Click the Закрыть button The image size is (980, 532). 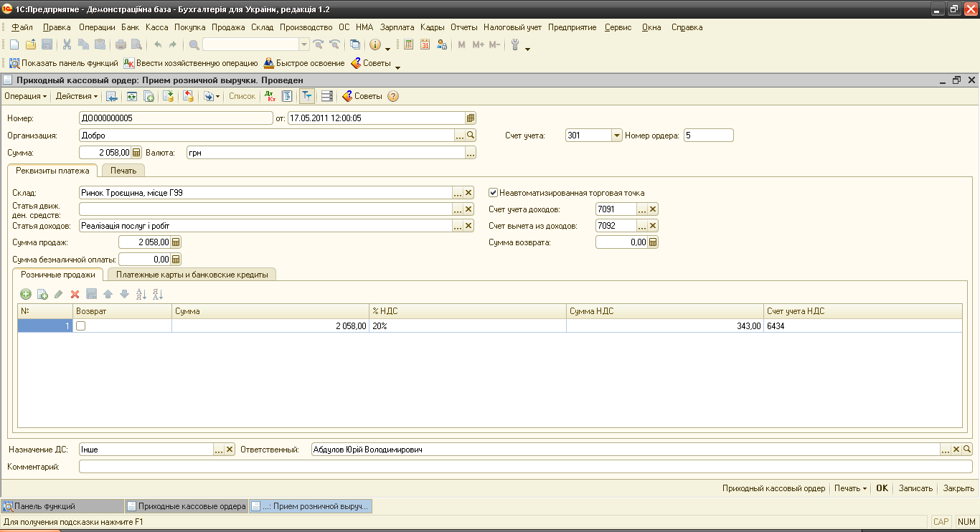point(958,488)
